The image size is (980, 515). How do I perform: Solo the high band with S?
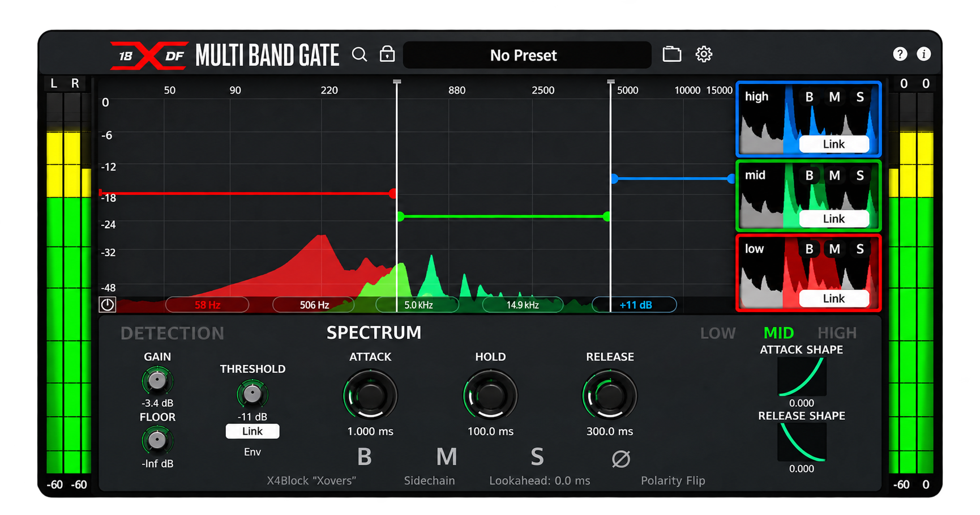[x=860, y=97]
